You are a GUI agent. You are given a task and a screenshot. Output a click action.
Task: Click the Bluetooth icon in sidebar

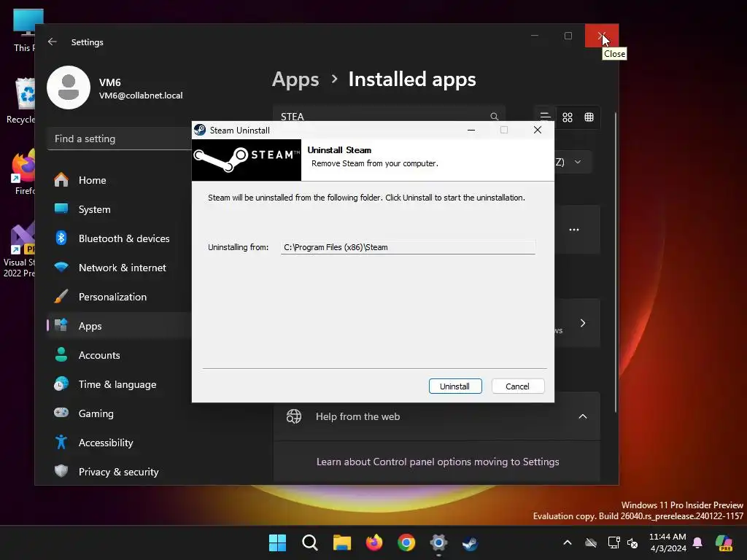(x=61, y=238)
